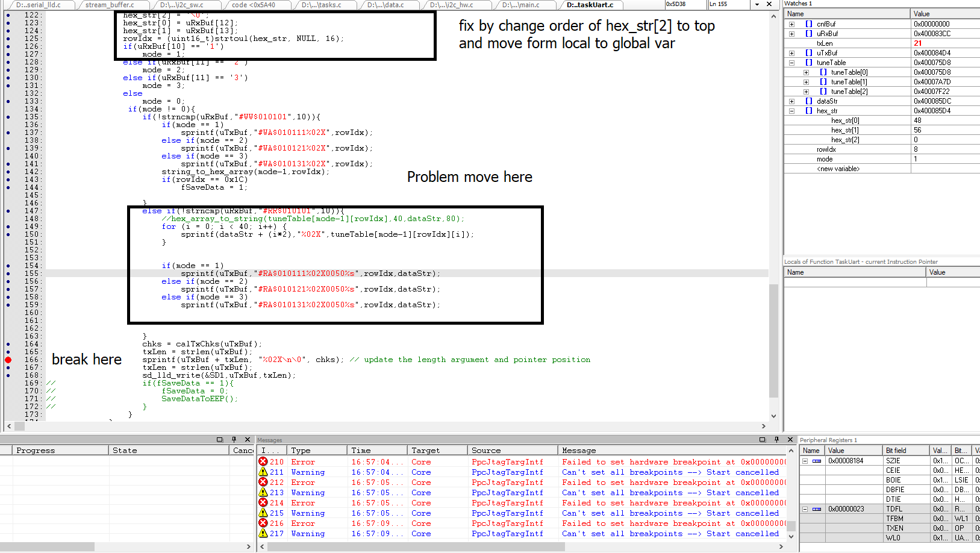980x553 pixels.
Task: Click the editor's vertical scrollbar down arrow
Action: tap(773, 416)
